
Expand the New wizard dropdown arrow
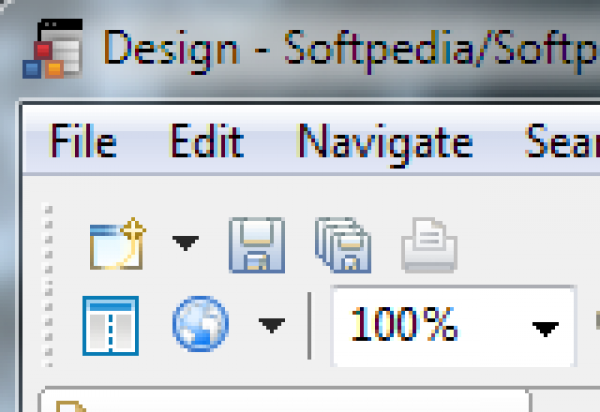pyautogui.click(x=185, y=243)
